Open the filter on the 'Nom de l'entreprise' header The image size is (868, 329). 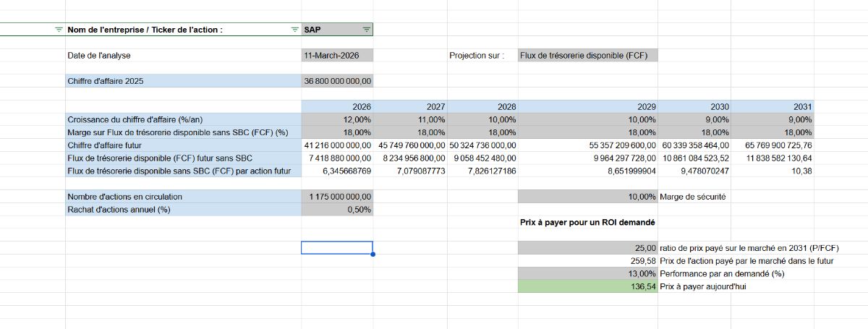point(294,30)
